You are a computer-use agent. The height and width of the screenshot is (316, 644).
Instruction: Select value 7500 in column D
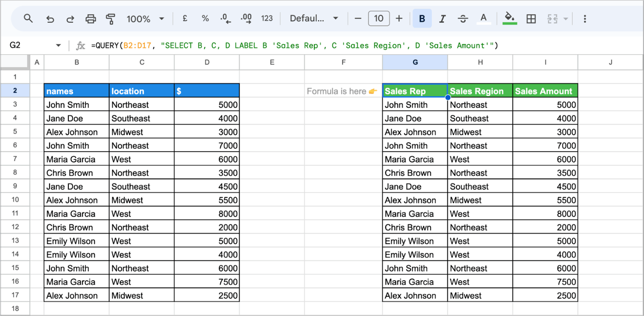click(207, 282)
